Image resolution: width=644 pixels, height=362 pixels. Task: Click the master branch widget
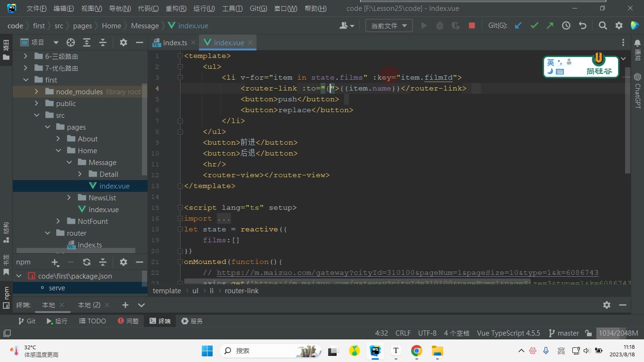tap(564, 333)
